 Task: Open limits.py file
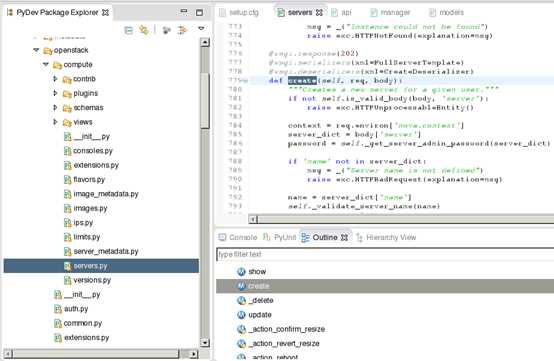pos(82,237)
